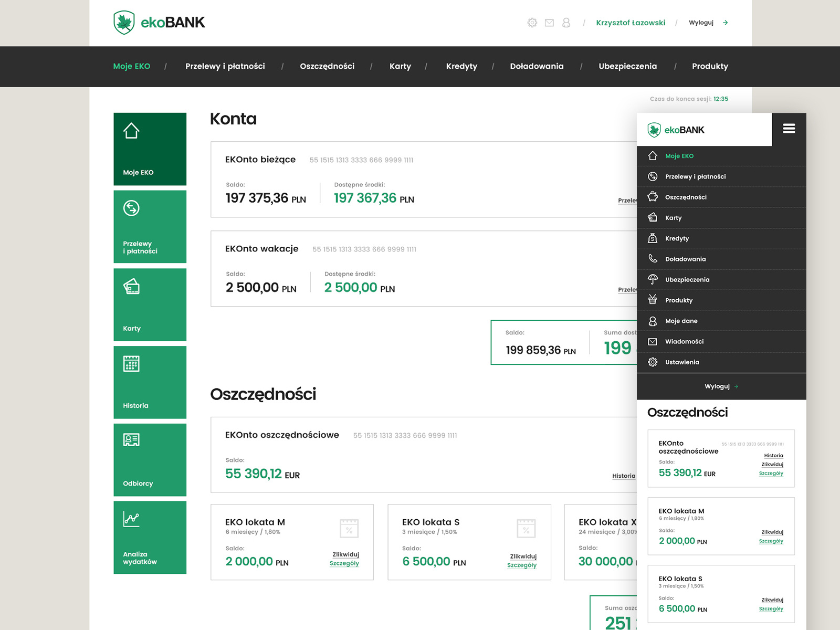This screenshot has height=630, width=840.
Task: Select Moje dane in the mobile menu
Action: point(681,321)
